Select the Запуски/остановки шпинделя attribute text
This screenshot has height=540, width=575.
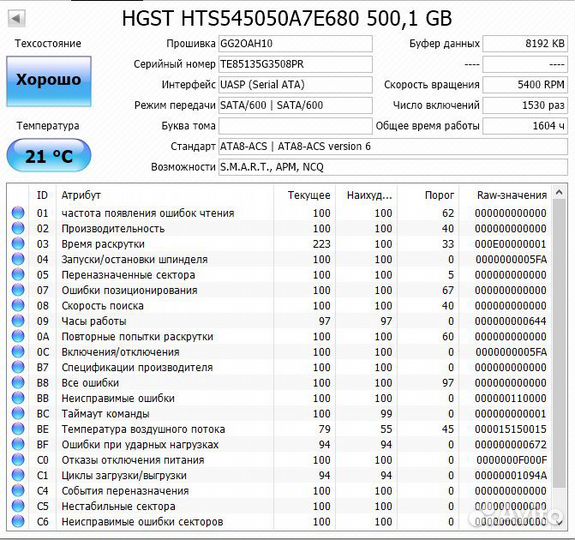[x=135, y=260]
